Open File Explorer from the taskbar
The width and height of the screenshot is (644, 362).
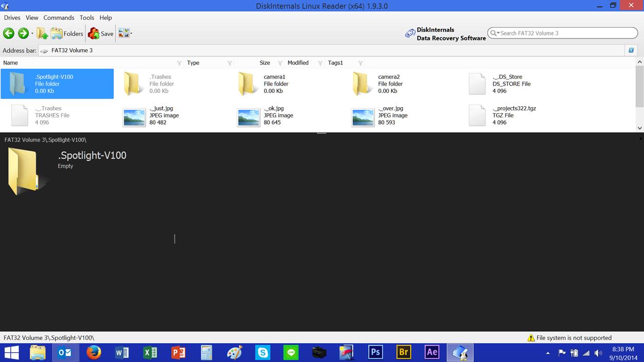pyautogui.click(x=38, y=352)
